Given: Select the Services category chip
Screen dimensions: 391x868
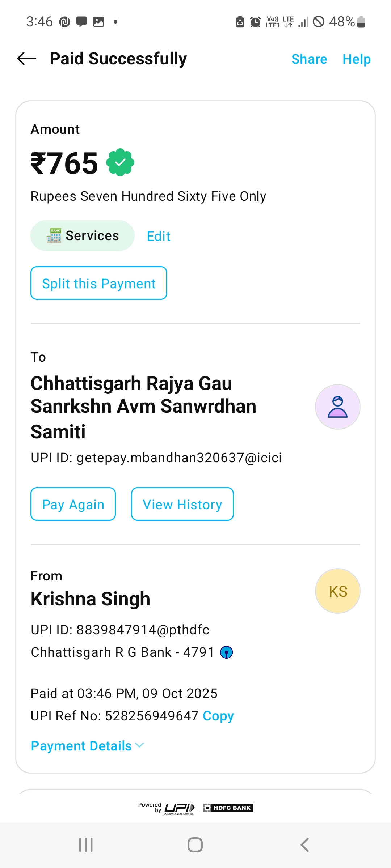Looking at the screenshot, I should click(83, 236).
